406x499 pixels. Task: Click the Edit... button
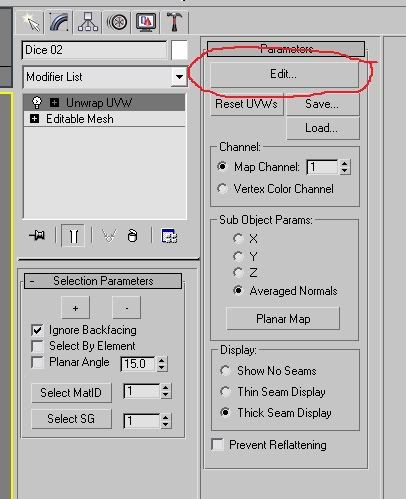(284, 74)
